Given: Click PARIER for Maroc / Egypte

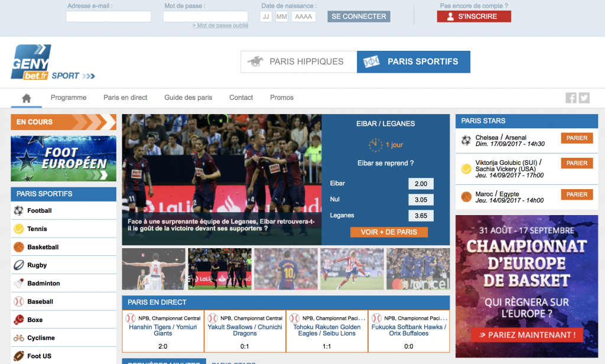Looking at the screenshot, I should (577, 194).
